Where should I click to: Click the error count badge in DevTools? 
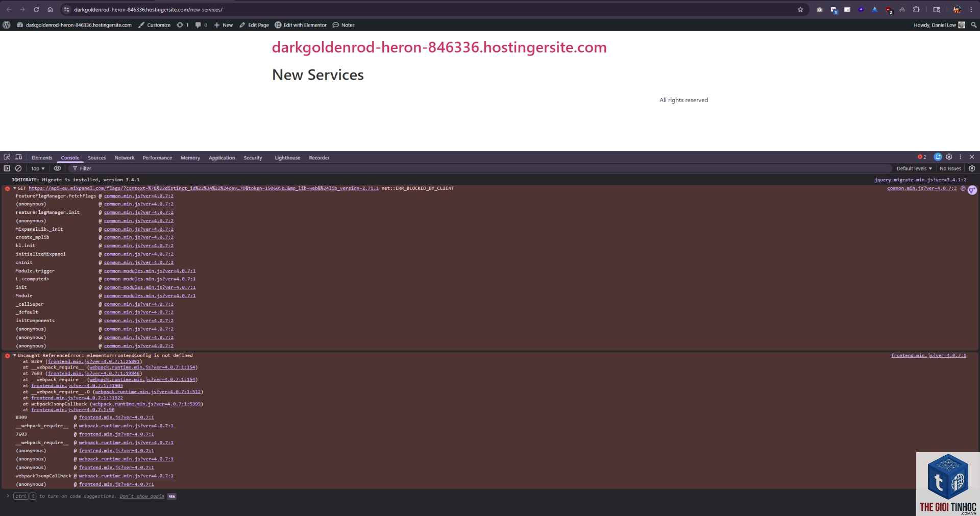(922, 157)
